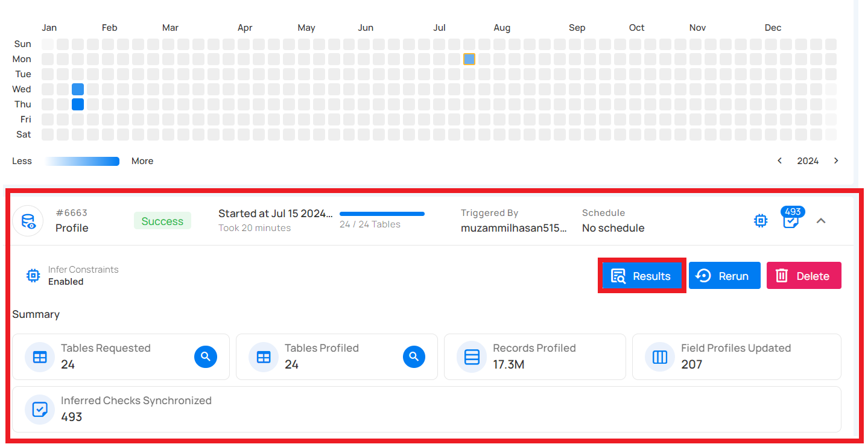
Task: Click the #6663 operation ID
Action: (71, 213)
